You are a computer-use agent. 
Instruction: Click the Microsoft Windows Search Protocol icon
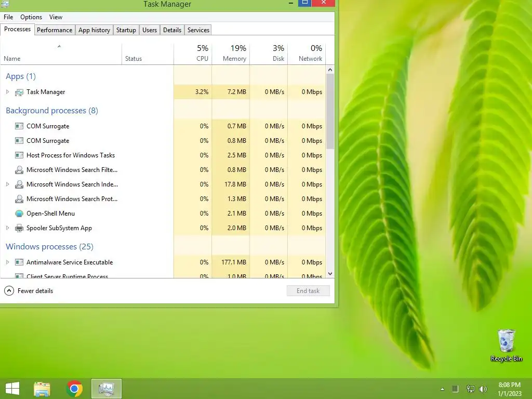coord(19,199)
